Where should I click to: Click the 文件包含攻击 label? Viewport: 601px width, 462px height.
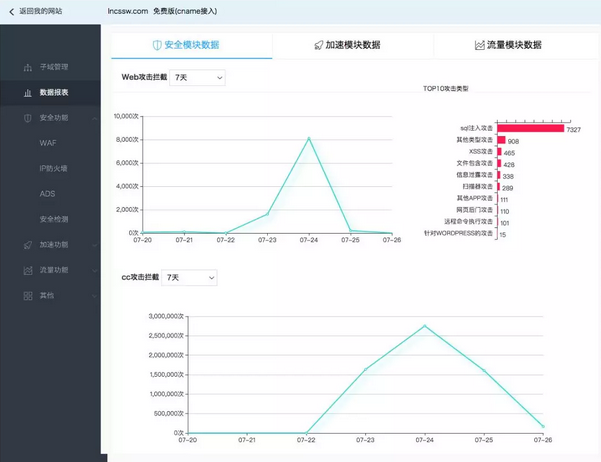click(475, 163)
